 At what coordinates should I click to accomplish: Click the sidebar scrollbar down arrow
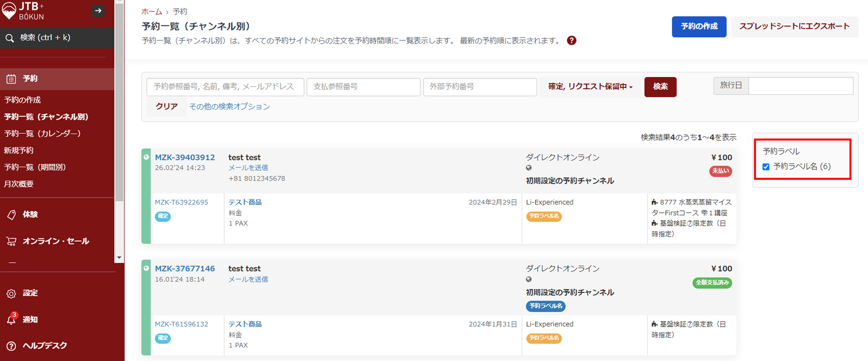(119, 257)
